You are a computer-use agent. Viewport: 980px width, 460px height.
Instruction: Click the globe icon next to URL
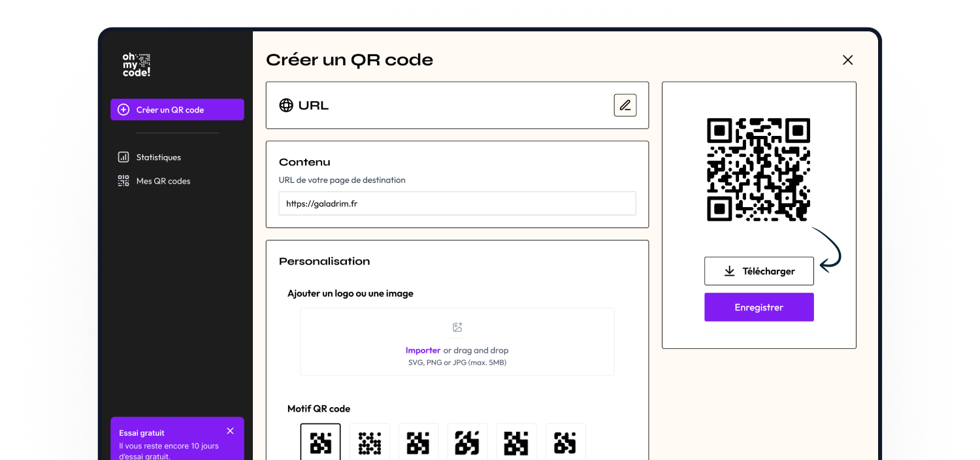286,105
